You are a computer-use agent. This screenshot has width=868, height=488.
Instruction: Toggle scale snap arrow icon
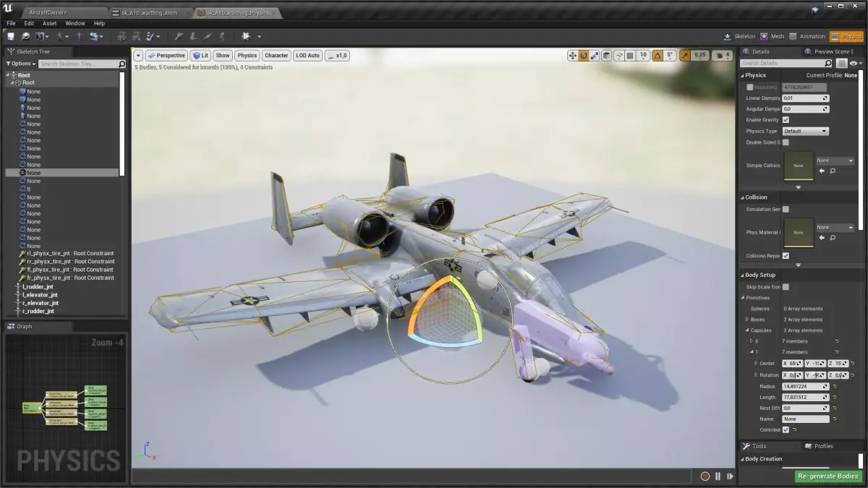(686, 56)
